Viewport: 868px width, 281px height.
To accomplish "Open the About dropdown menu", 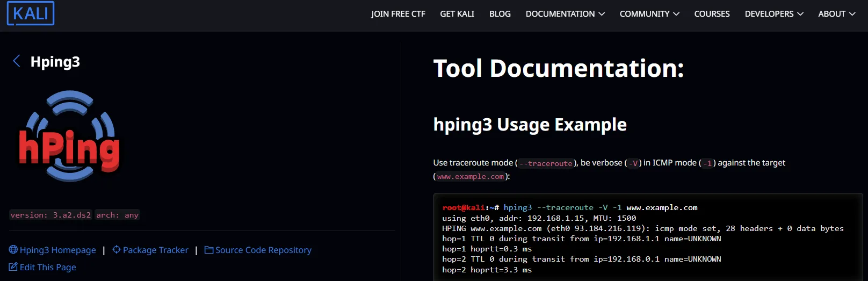I will click(836, 14).
